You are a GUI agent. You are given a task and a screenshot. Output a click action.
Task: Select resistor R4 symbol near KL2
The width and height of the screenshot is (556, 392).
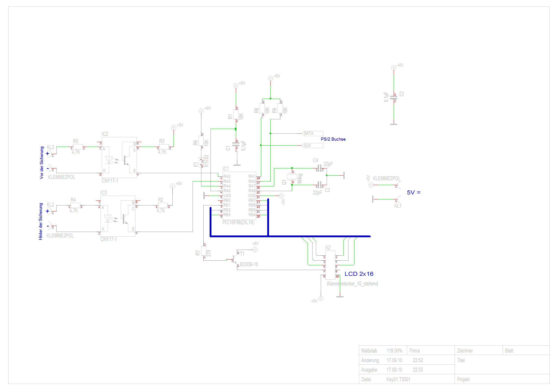(x=75, y=205)
